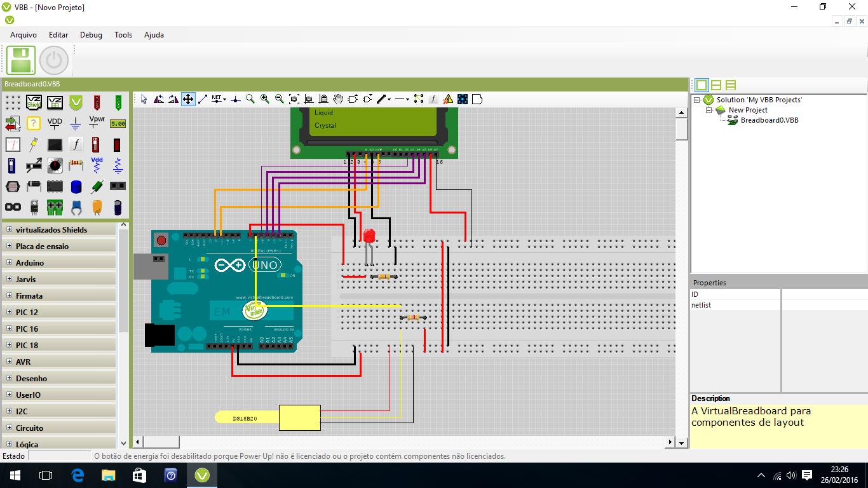Image resolution: width=868 pixels, height=488 pixels.
Task: Expand the Jarvis category
Action: pyautogui.click(x=10, y=279)
